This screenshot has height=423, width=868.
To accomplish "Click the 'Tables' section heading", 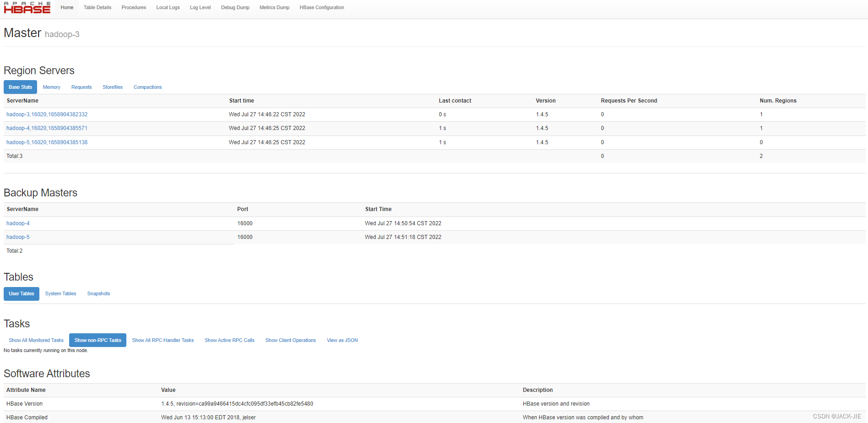I will [x=18, y=277].
